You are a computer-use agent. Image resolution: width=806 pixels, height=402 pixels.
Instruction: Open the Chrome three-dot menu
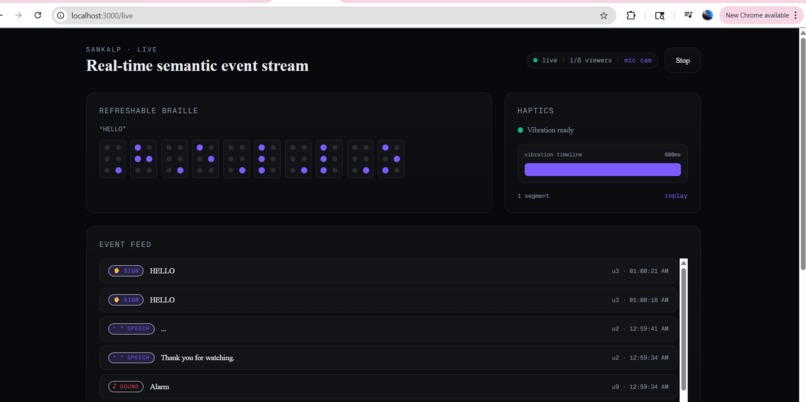click(x=796, y=15)
